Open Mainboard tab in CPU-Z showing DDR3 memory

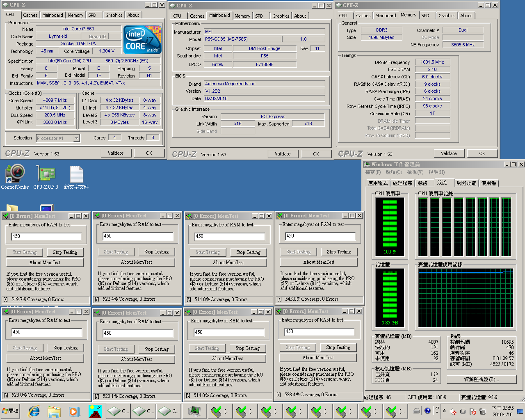coord(386,16)
